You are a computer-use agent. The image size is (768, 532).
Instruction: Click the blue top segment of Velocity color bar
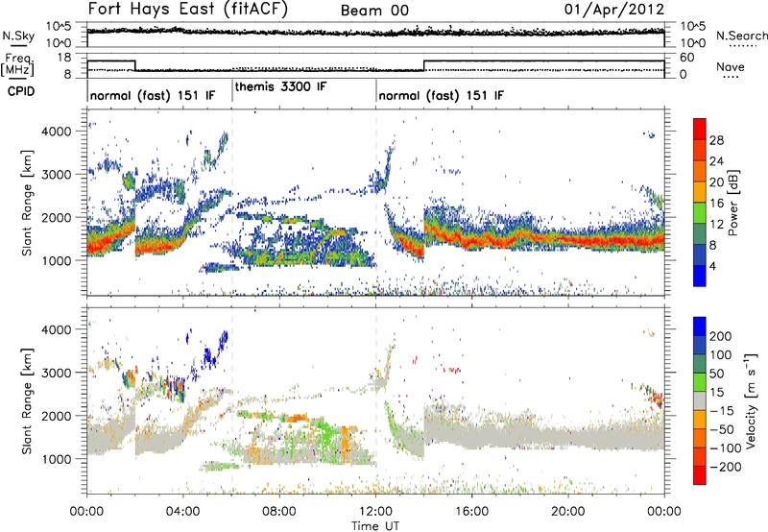(700, 326)
